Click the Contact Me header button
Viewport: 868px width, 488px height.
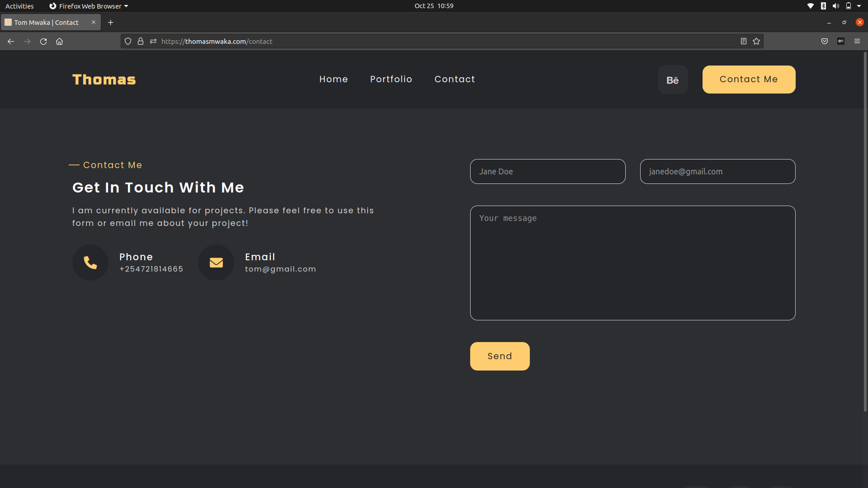tap(749, 80)
